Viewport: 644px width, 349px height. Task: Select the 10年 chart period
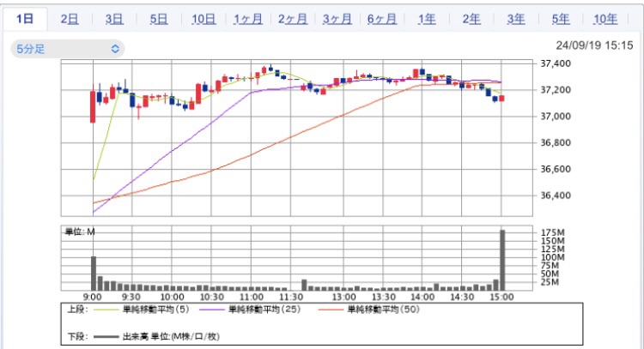605,19
